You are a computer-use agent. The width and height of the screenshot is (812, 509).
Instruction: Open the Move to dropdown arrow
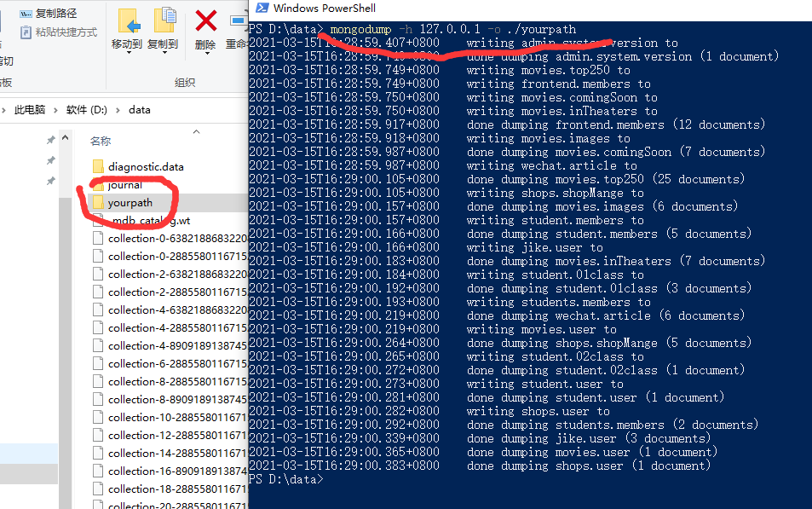pos(129,53)
